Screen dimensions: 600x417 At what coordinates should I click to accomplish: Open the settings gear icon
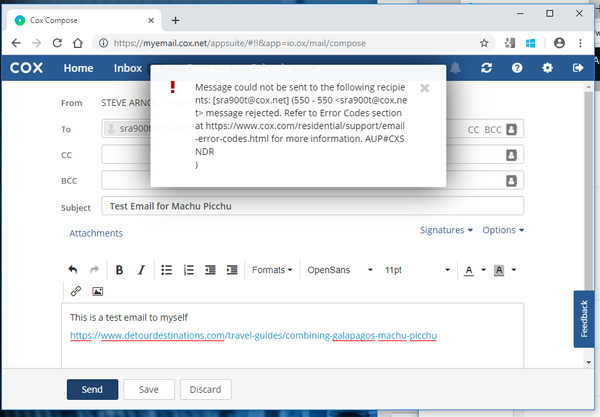[548, 68]
